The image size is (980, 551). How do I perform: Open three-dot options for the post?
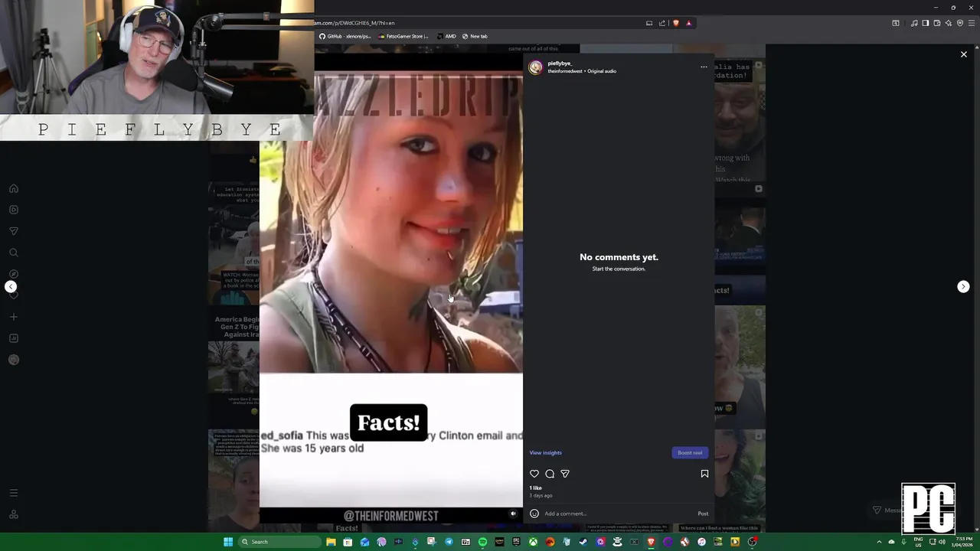pos(704,67)
